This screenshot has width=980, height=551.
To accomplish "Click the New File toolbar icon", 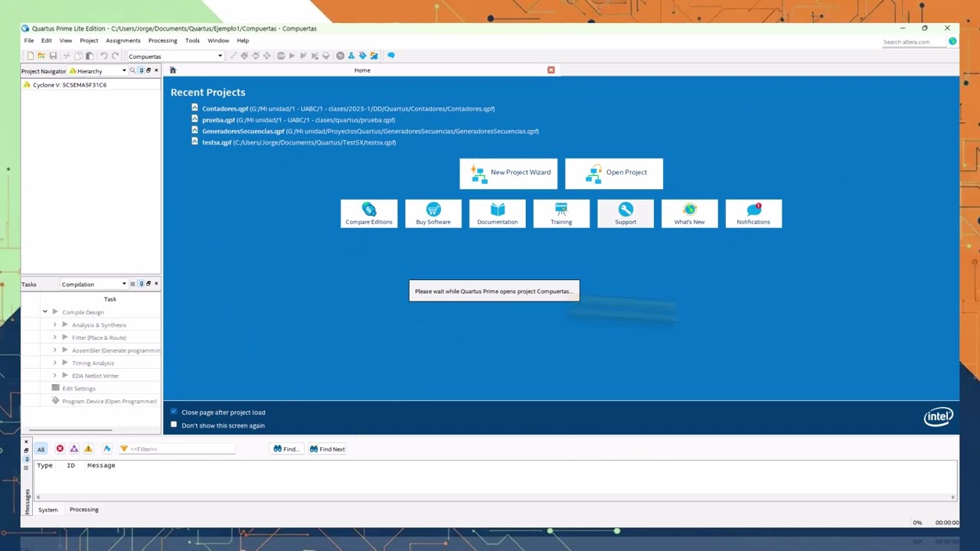I will 30,56.
